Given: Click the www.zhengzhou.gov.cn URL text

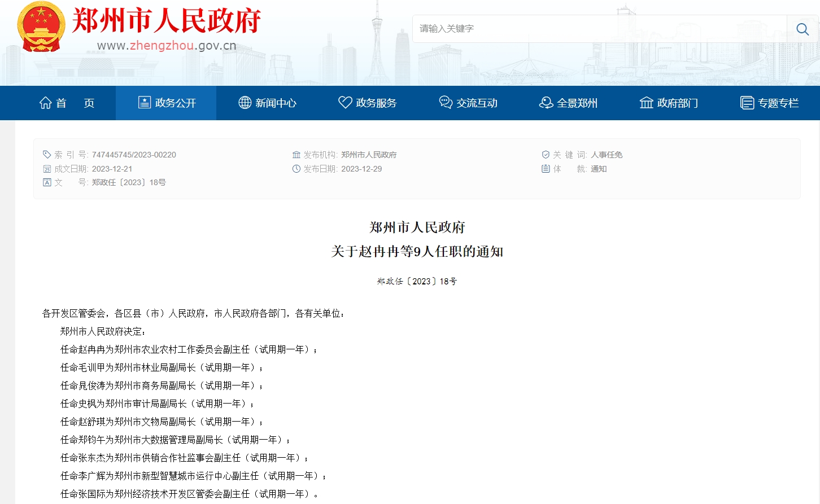Looking at the screenshot, I should coord(167,46).
